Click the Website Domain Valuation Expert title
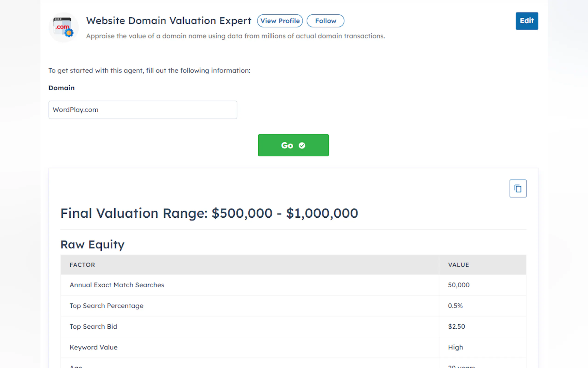588x368 pixels. pos(169,21)
